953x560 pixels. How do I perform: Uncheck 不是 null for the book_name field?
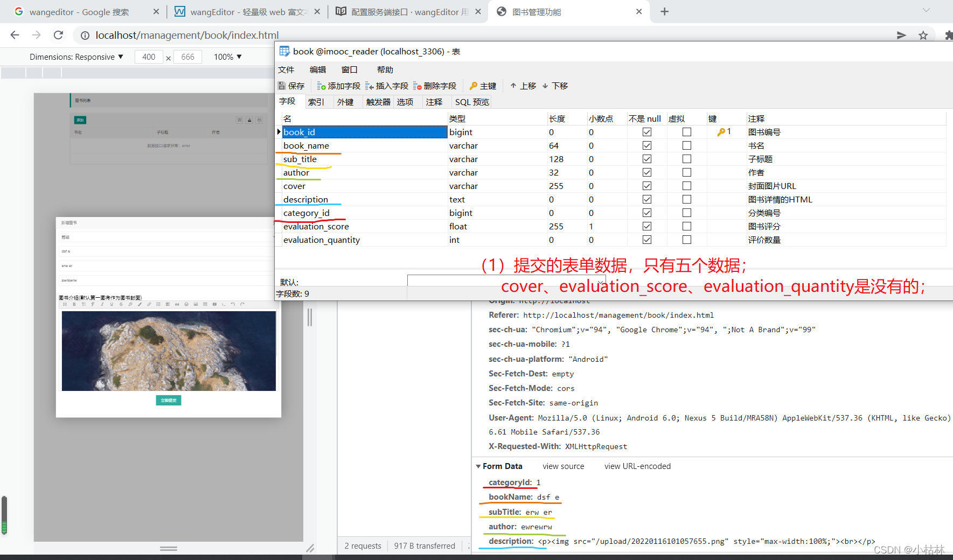pos(646,145)
